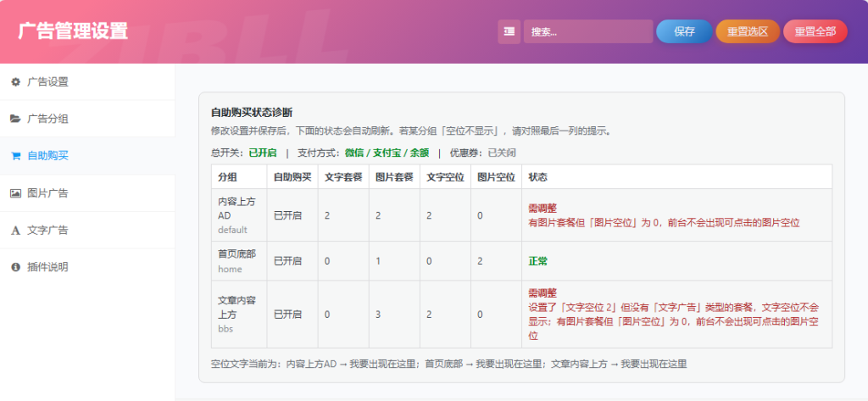Viewport: 868px width, 401px height.
Task: Click the letter A icon for 文字广告
Action: pos(15,231)
